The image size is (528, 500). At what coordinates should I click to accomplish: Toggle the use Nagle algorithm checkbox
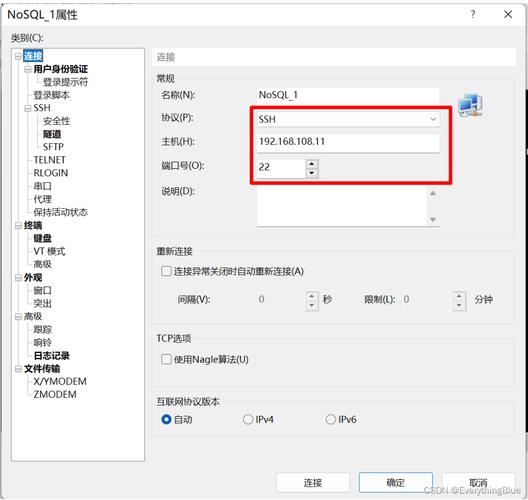pyautogui.click(x=166, y=359)
